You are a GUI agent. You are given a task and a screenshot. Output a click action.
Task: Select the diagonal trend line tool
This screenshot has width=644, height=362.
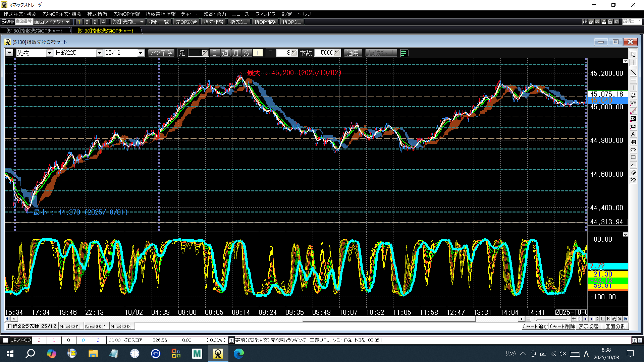[633, 72]
